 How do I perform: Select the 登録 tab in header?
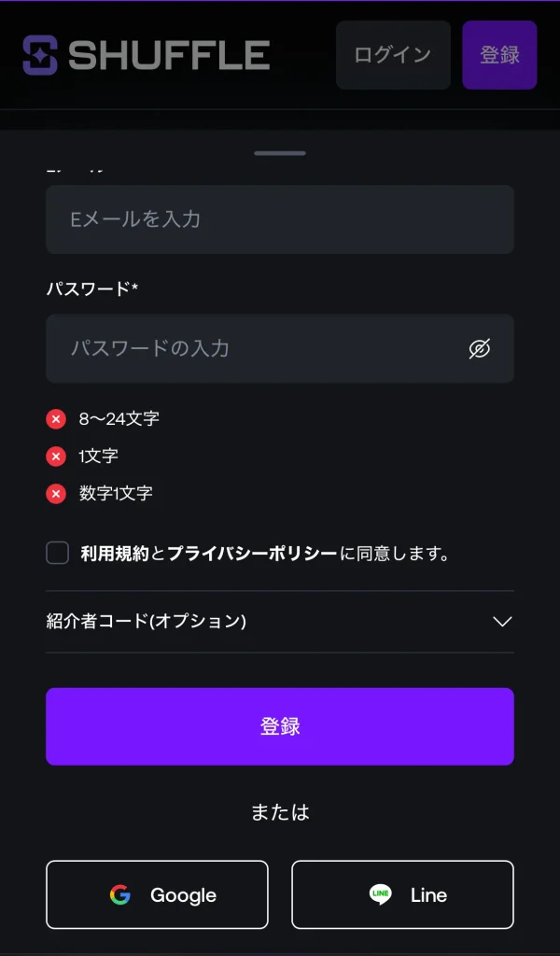pyautogui.click(x=499, y=55)
